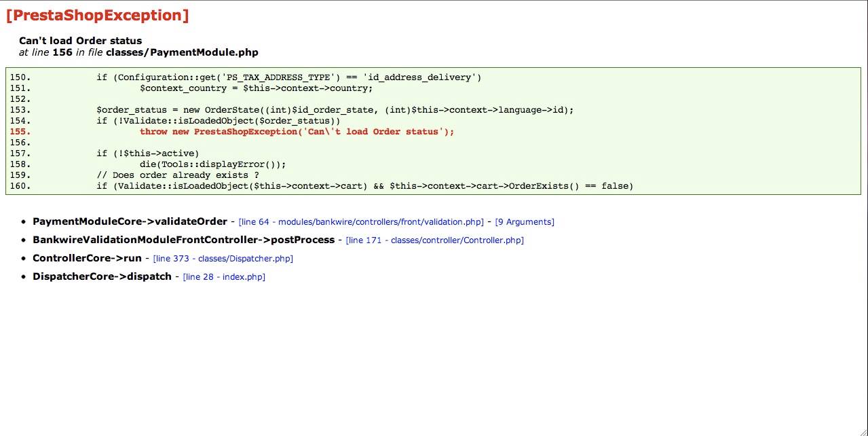
Task: Click code line 154 isLoadedObject check
Action: (x=218, y=121)
